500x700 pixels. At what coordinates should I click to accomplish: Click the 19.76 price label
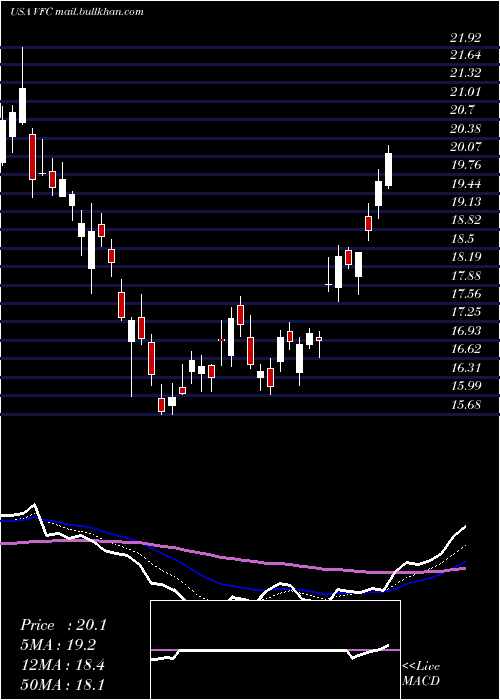tap(465, 165)
